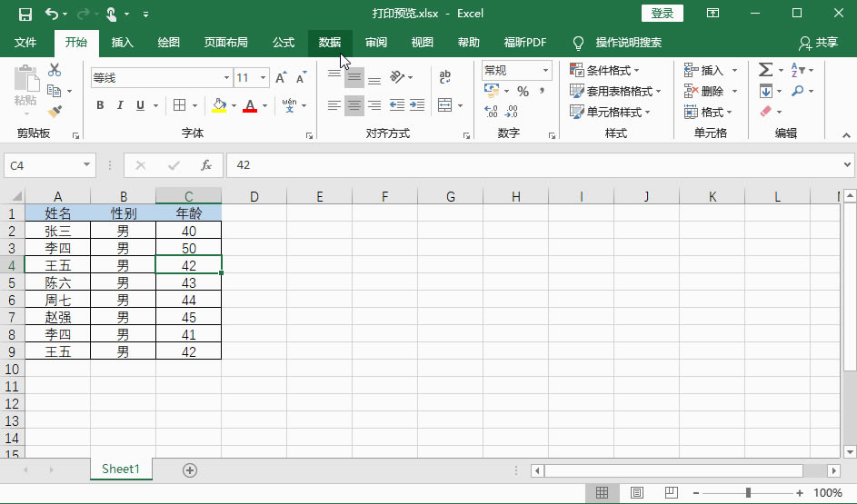Increase font size with large A icon
This screenshot has width=857, height=504.
tap(281, 78)
